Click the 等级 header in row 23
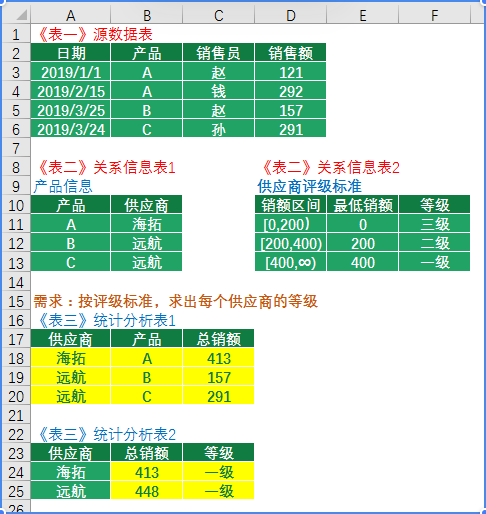The width and height of the screenshot is (486, 514). [218, 453]
